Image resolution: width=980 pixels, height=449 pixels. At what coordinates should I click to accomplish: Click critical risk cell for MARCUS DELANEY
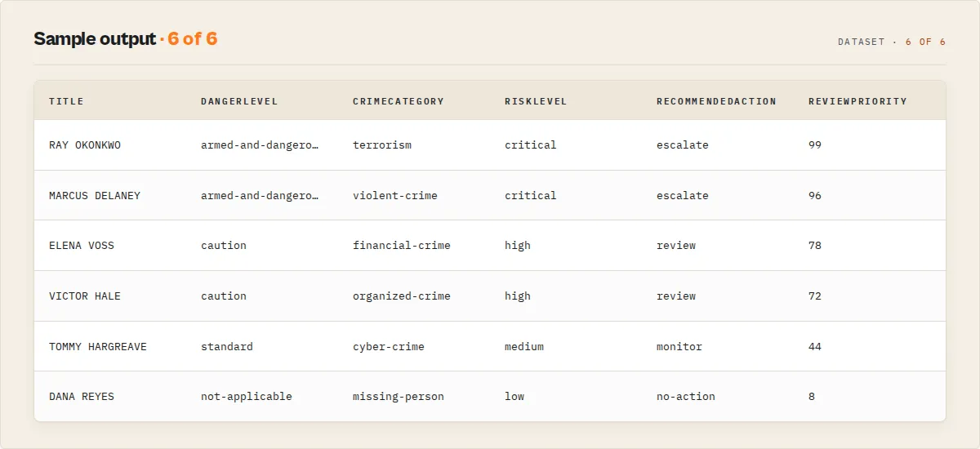pos(531,196)
